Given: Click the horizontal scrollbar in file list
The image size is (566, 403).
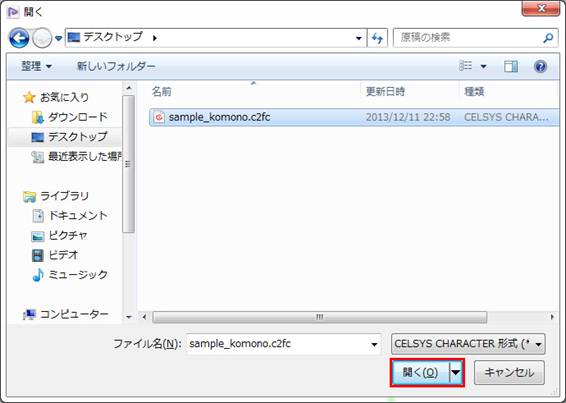Looking at the screenshot, I should pyautogui.click(x=319, y=317).
